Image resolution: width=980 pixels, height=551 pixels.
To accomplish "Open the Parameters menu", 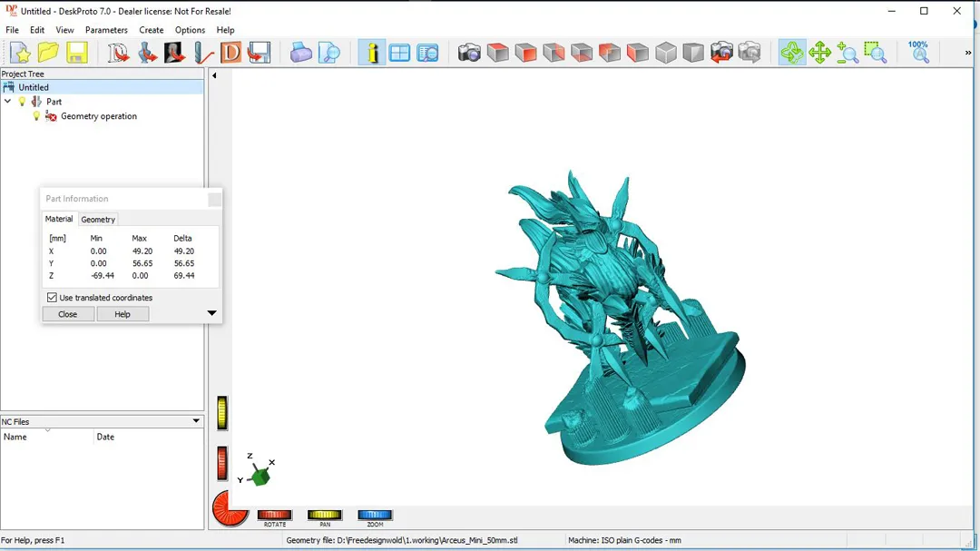I will [106, 30].
